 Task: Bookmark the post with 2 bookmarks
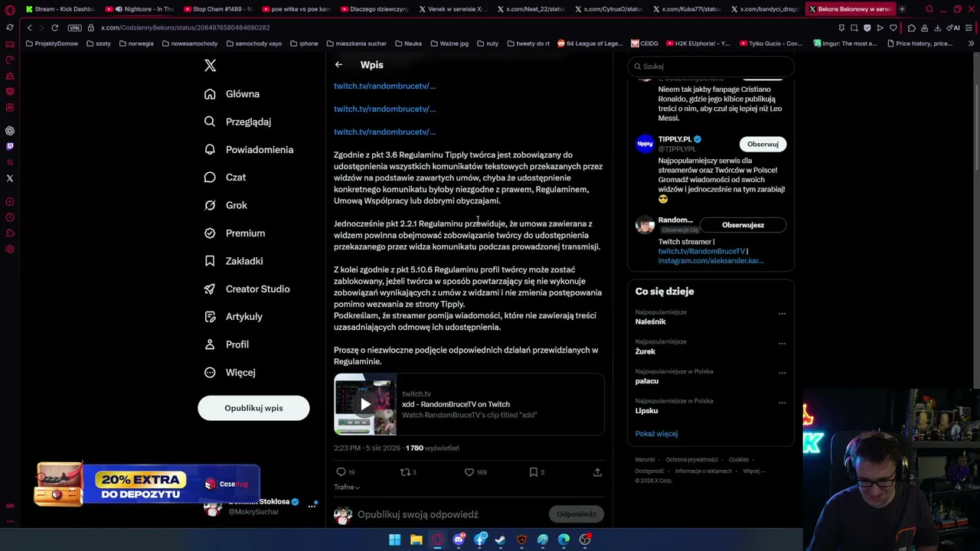[534, 472]
